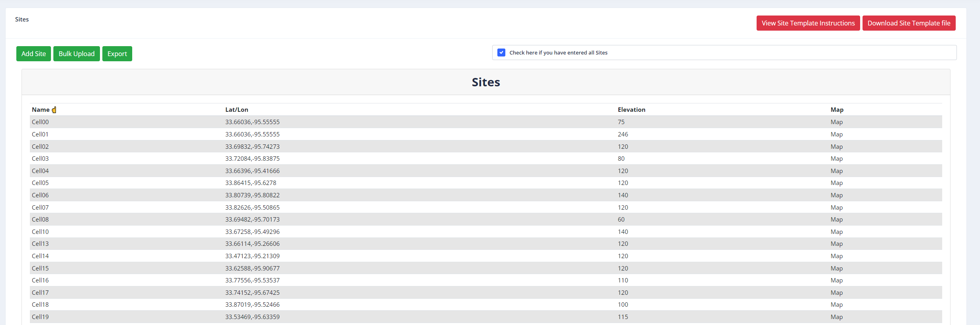Show Cell19 on the map
The width and height of the screenshot is (980, 325).
837,317
